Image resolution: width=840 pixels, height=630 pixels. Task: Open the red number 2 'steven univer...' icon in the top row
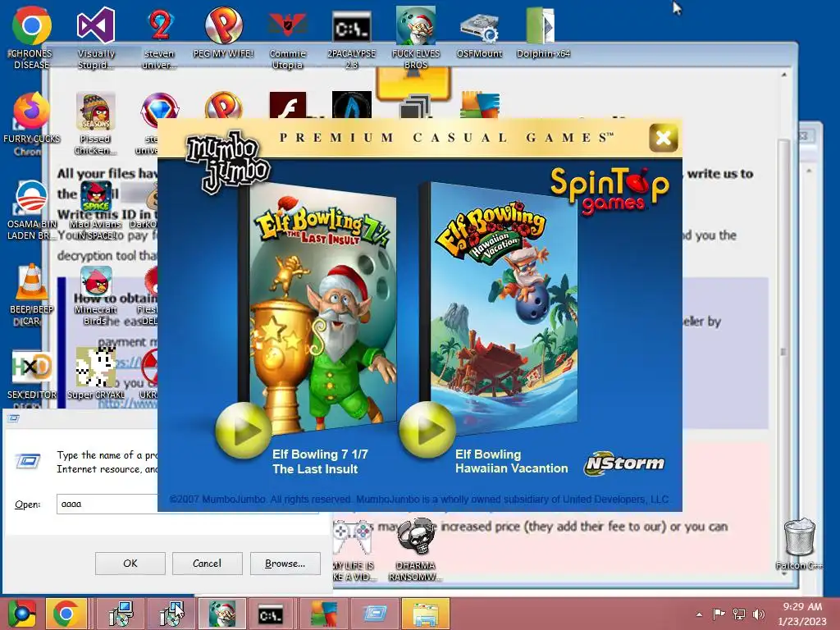160,25
